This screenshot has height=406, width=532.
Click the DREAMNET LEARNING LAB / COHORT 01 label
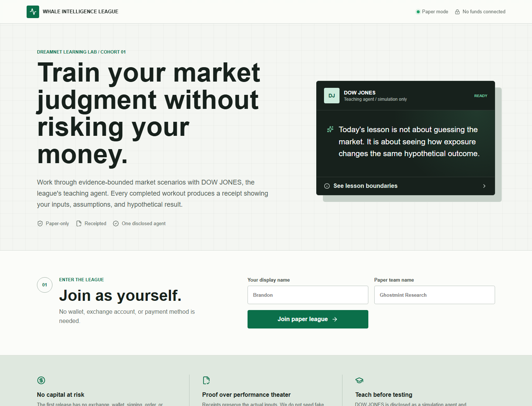point(81,52)
